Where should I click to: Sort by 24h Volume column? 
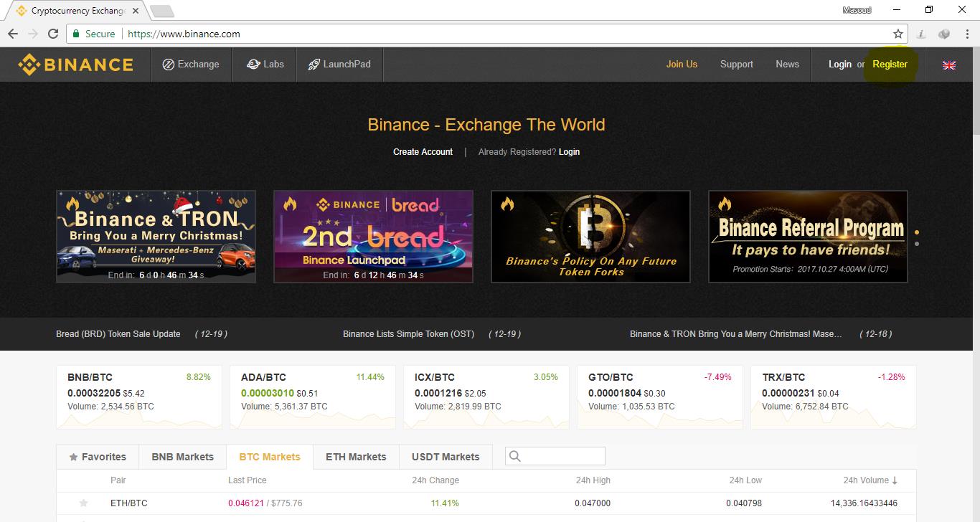tap(870, 480)
